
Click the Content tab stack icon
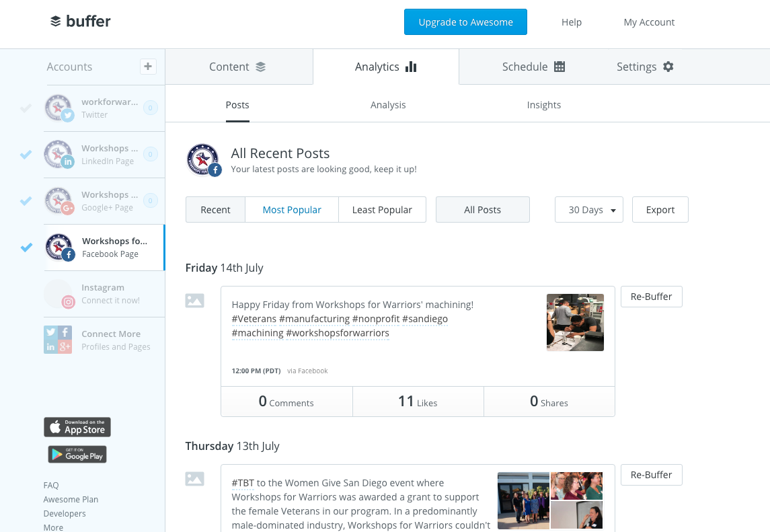(261, 67)
